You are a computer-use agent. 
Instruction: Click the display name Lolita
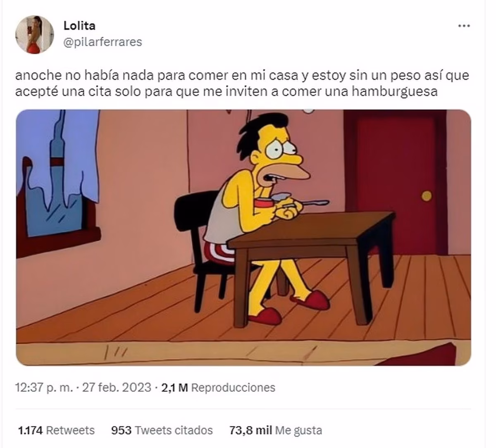click(x=79, y=26)
